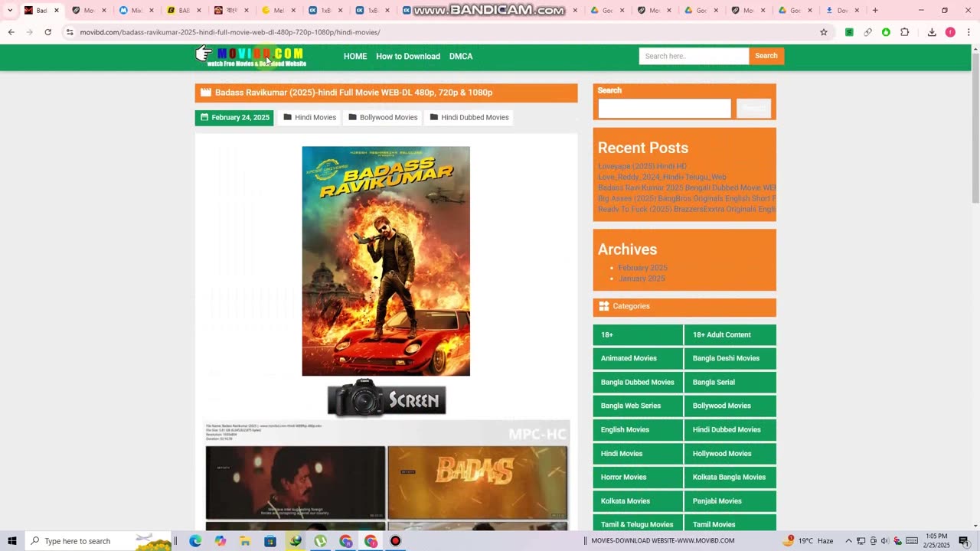Open uTorrent from the taskbar
The width and height of the screenshot is (980, 551).
[x=320, y=541]
